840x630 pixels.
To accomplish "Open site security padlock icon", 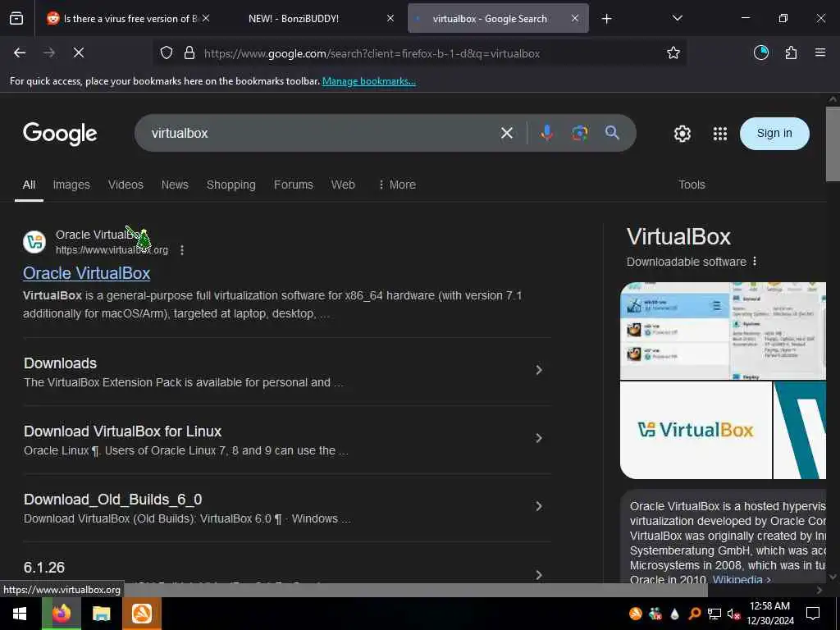I will coord(189,53).
